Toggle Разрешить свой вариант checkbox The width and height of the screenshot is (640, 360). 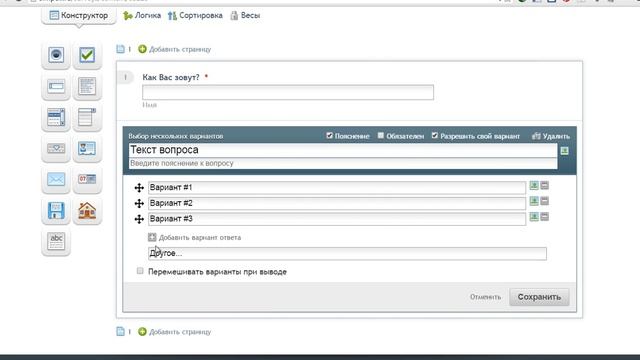(x=435, y=136)
